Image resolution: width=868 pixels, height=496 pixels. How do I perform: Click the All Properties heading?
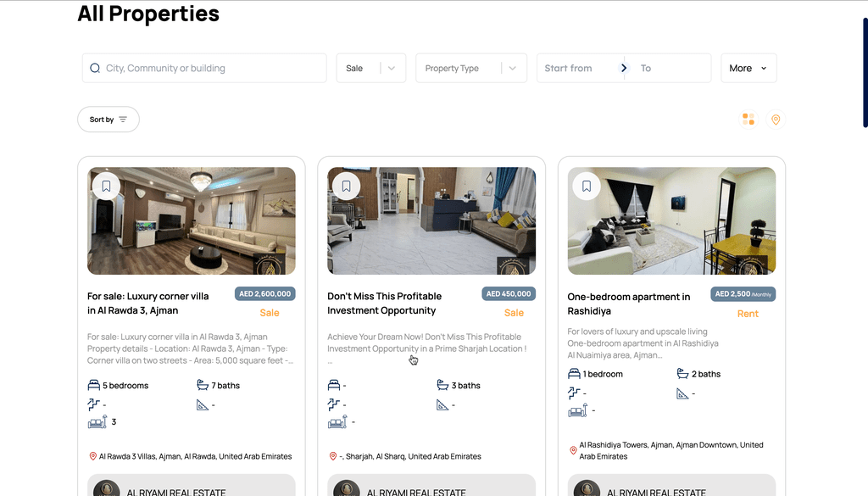(148, 14)
